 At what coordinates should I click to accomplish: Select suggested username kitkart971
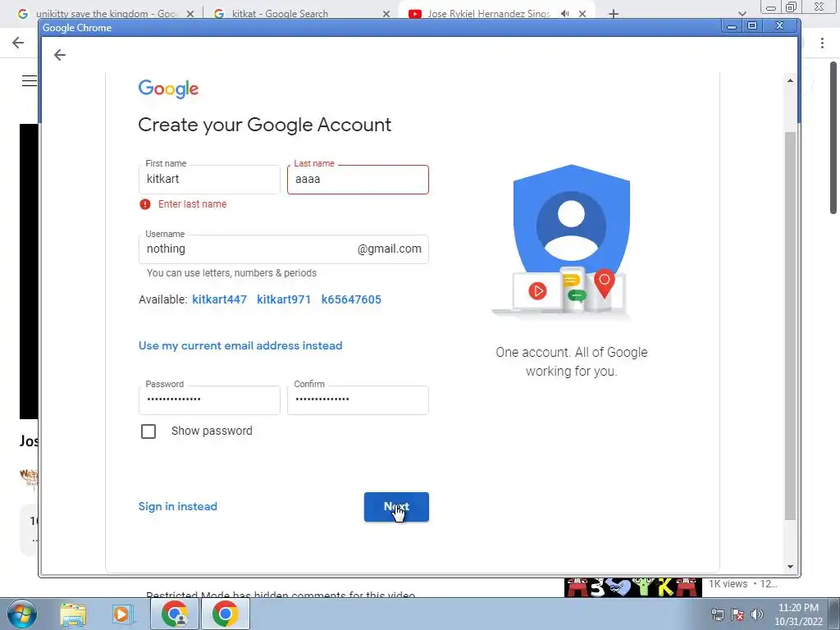tap(284, 299)
